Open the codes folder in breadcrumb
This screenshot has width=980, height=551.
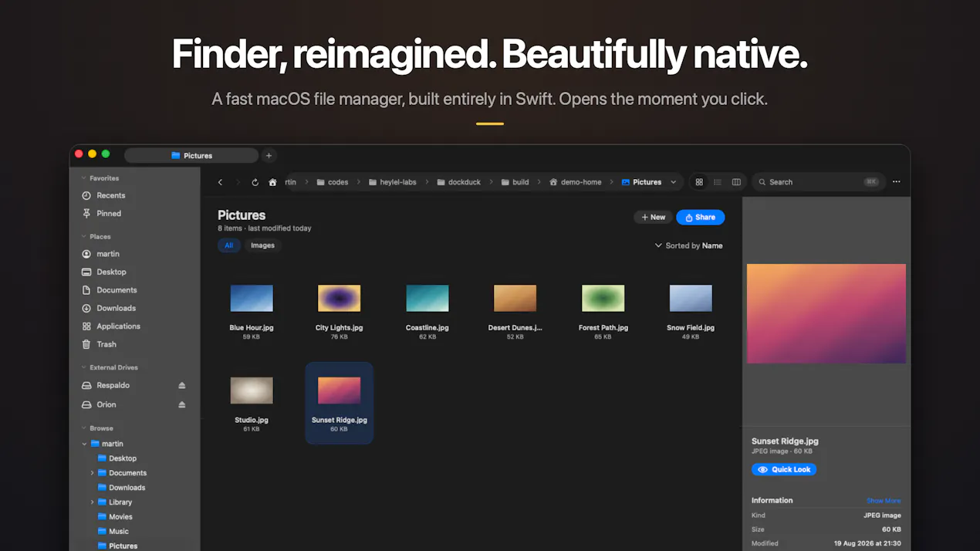tap(333, 182)
